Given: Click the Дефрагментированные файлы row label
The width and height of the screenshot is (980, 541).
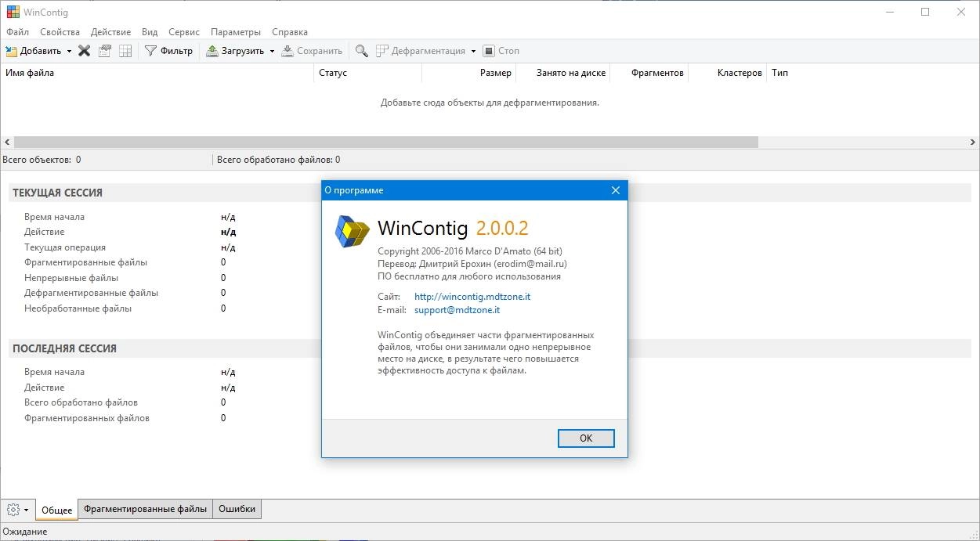Looking at the screenshot, I should coord(91,293).
